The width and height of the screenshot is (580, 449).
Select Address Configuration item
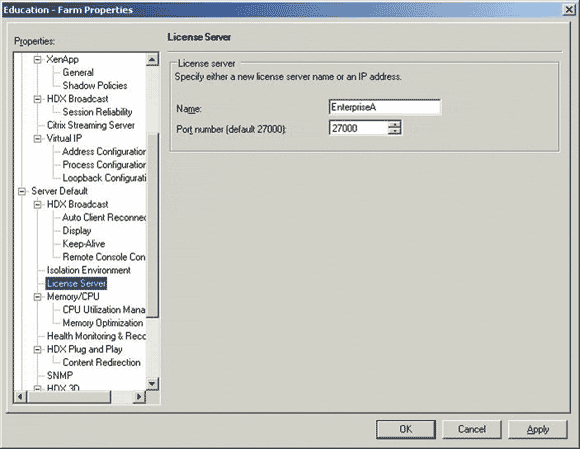click(104, 152)
